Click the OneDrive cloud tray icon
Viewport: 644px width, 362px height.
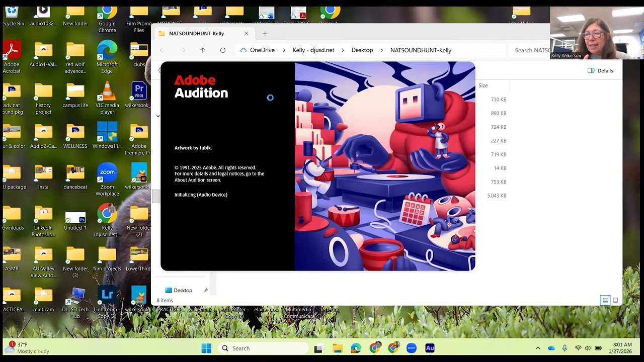pyautogui.click(x=551, y=348)
